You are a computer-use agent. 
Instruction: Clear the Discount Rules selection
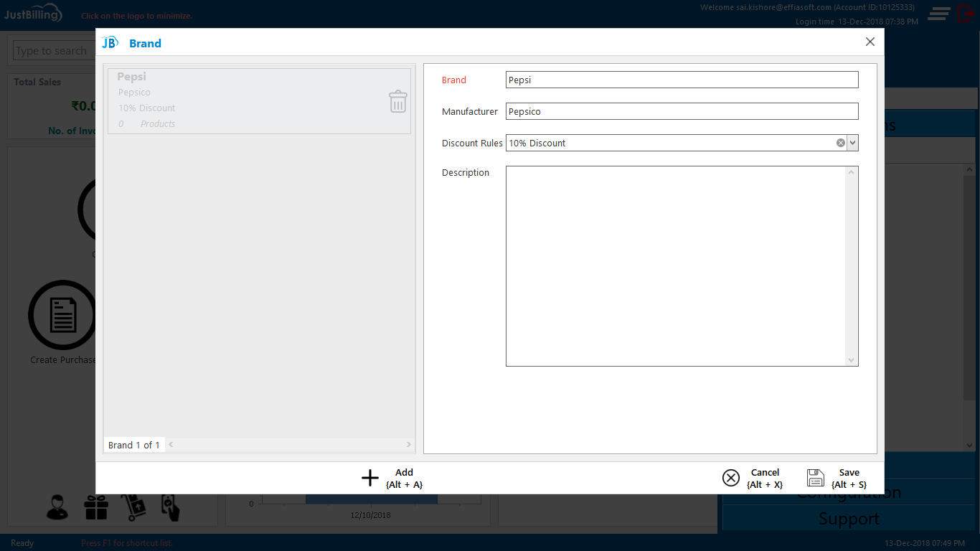[x=840, y=143]
